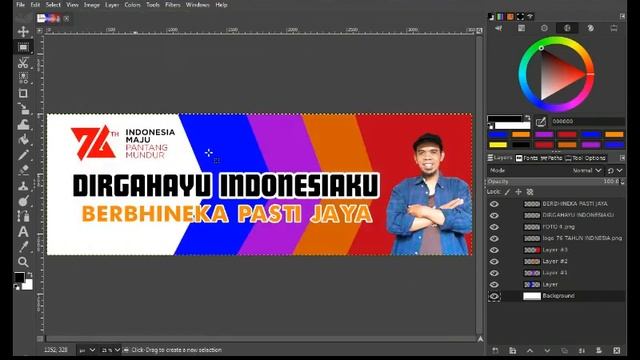
Task: Toggle visibility of Layer #2
Action: click(x=494, y=261)
